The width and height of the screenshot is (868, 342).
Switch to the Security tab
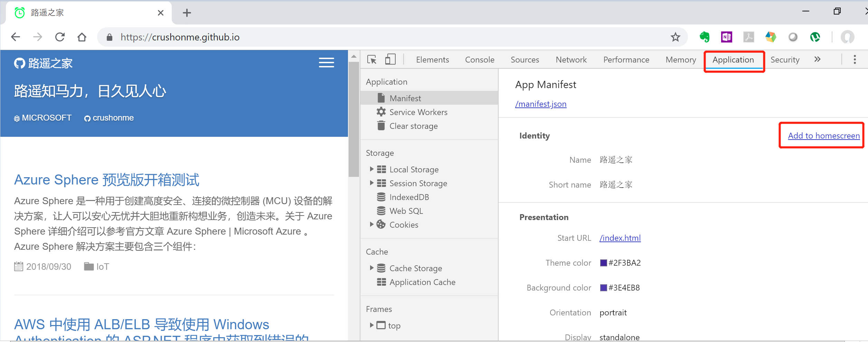[x=785, y=60]
